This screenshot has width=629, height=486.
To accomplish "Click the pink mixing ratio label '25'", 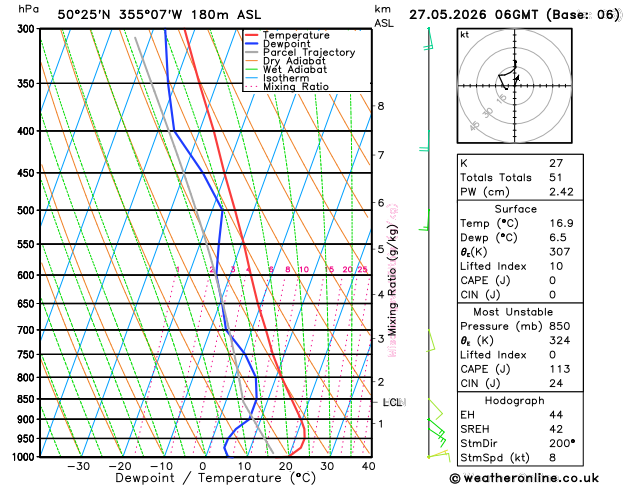I will tap(362, 269).
